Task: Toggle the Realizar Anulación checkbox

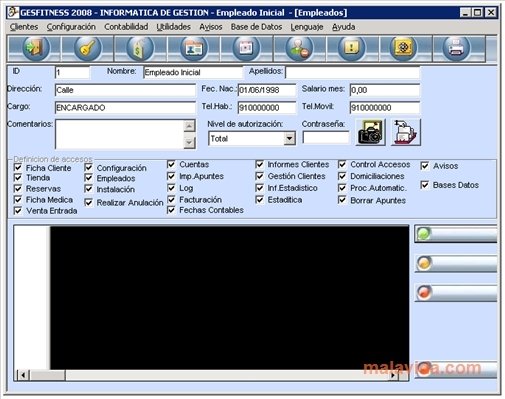Action: [x=88, y=202]
